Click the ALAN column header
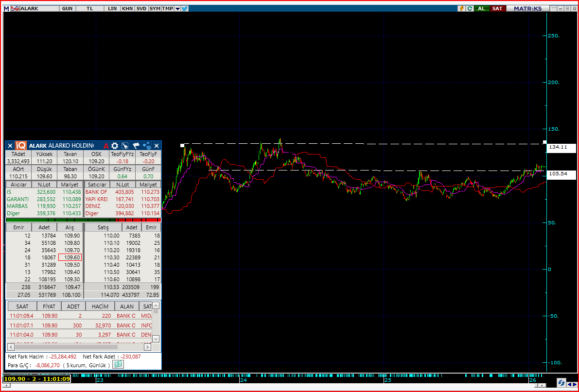This screenshot has height=392, width=579. pyautogui.click(x=127, y=307)
